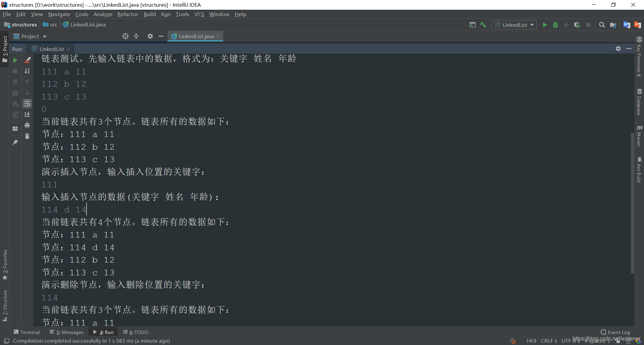The image size is (644, 345).
Task: Clear console with trash icon
Action: (28, 136)
